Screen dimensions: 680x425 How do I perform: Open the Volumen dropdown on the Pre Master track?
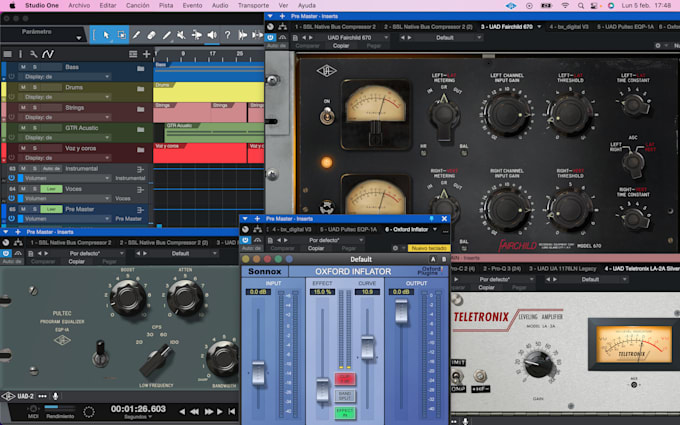point(65,219)
